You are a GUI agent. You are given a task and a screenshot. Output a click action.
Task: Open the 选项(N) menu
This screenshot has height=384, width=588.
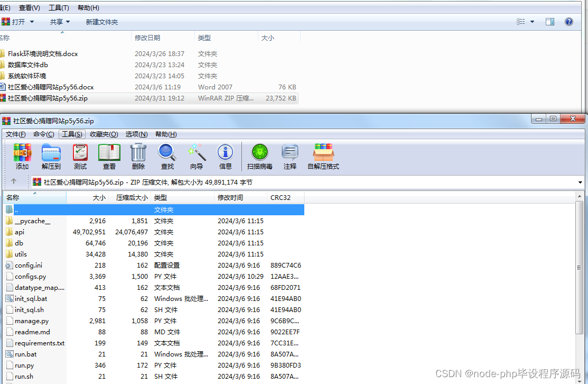(x=136, y=134)
